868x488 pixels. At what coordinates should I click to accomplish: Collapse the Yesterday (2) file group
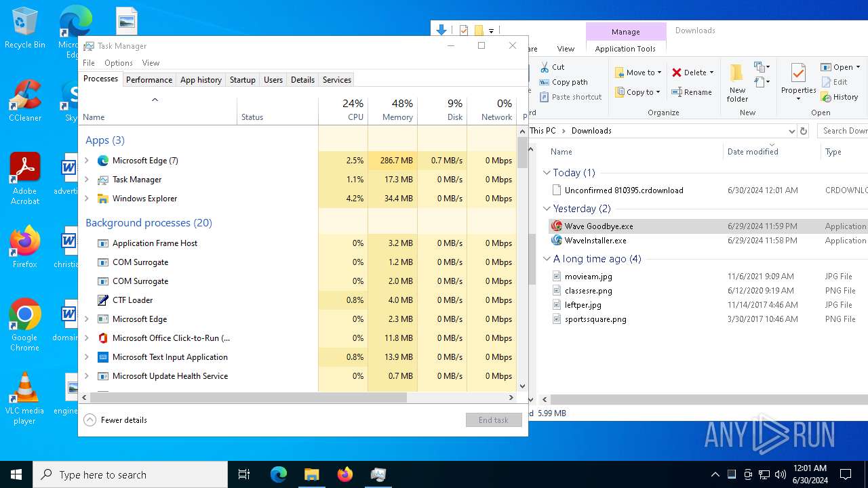point(547,209)
